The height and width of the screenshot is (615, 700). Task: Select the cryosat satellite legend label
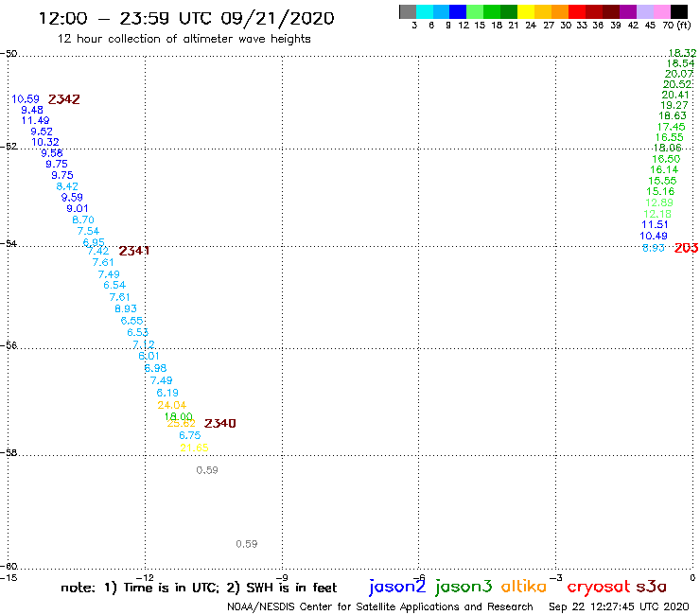pos(599,588)
